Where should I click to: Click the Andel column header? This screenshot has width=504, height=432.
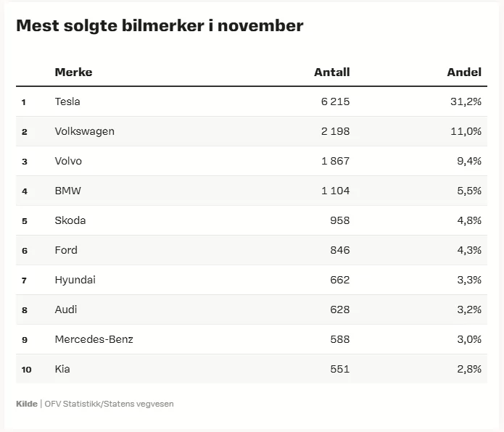point(464,72)
